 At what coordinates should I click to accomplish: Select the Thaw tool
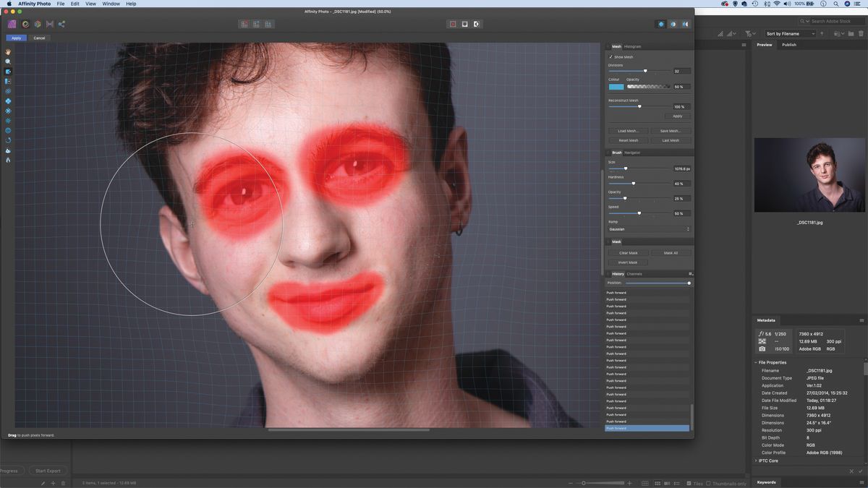(8, 160)
